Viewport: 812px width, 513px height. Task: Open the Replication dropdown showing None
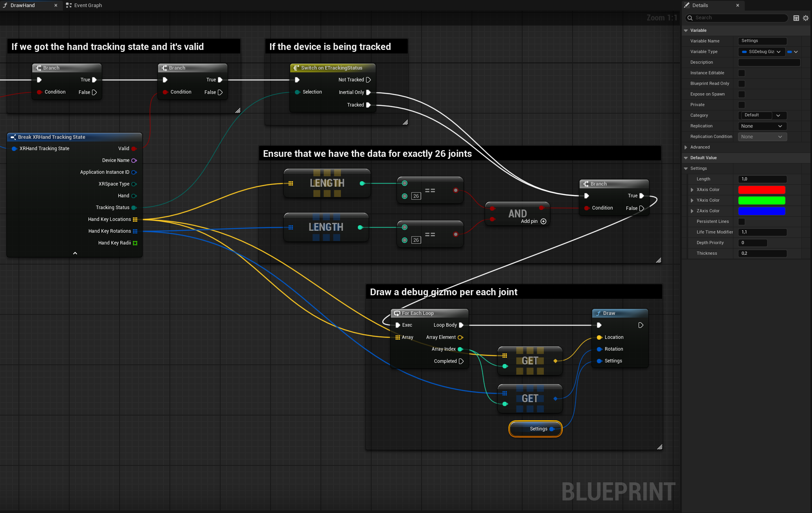pyautogui.click(x=762, y=126)
